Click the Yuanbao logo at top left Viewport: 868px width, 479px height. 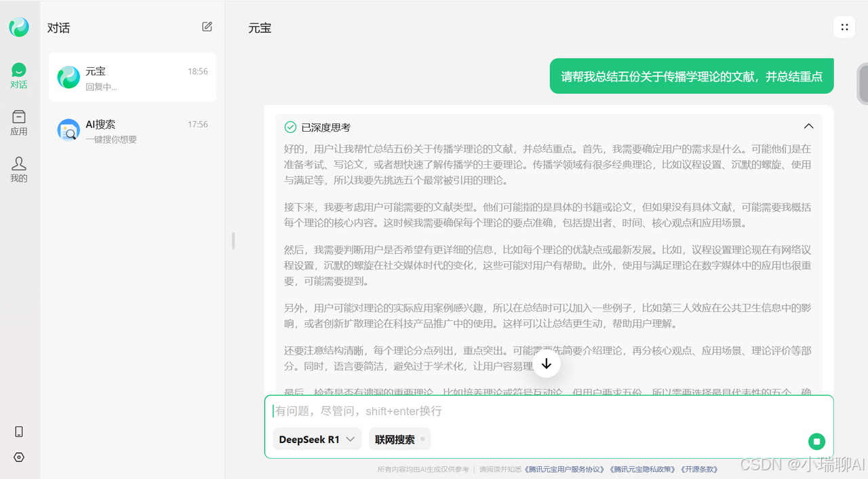[x=19, y=27]
